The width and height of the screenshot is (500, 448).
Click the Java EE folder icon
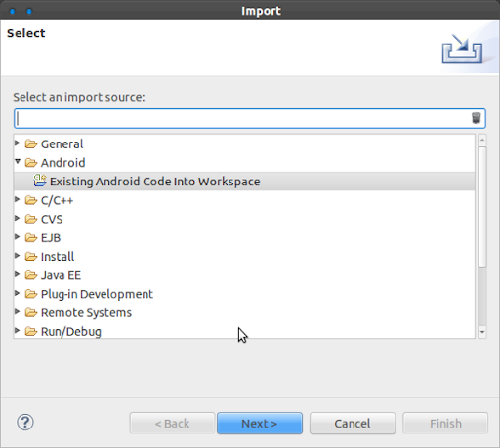tap(31, 275)
